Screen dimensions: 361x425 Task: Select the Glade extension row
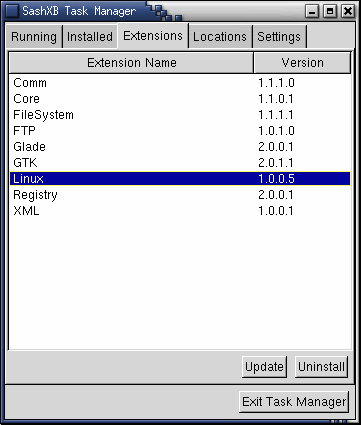tap(180, 147)
